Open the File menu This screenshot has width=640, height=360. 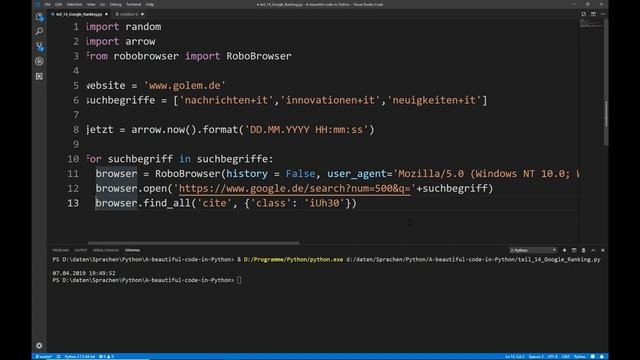pos(47,4)
